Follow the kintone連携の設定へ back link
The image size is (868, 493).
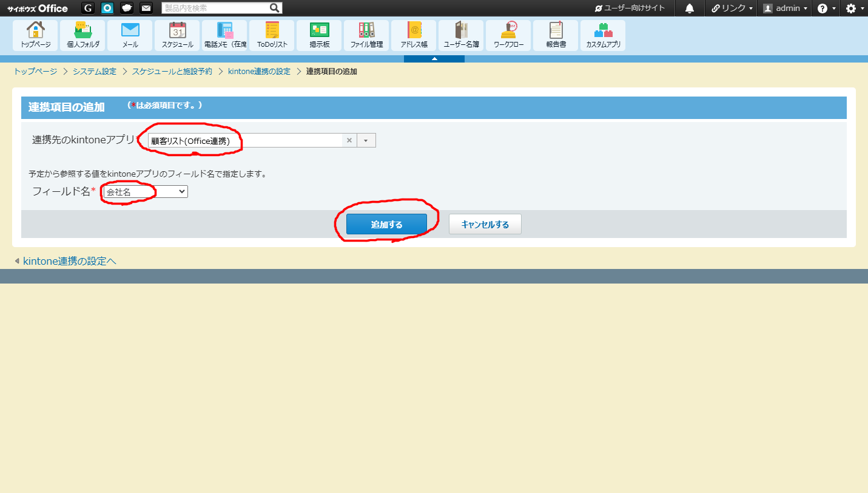click(69, 261)
